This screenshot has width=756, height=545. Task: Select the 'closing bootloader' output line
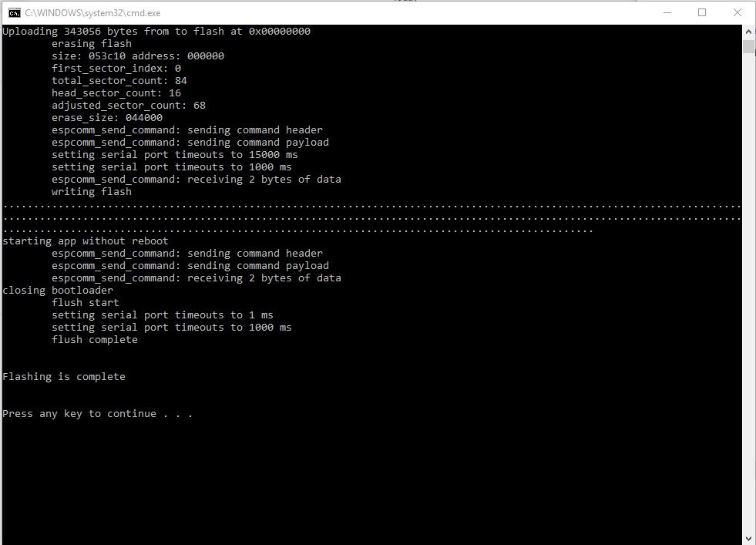pyautogui.click(x=58, y=291)
